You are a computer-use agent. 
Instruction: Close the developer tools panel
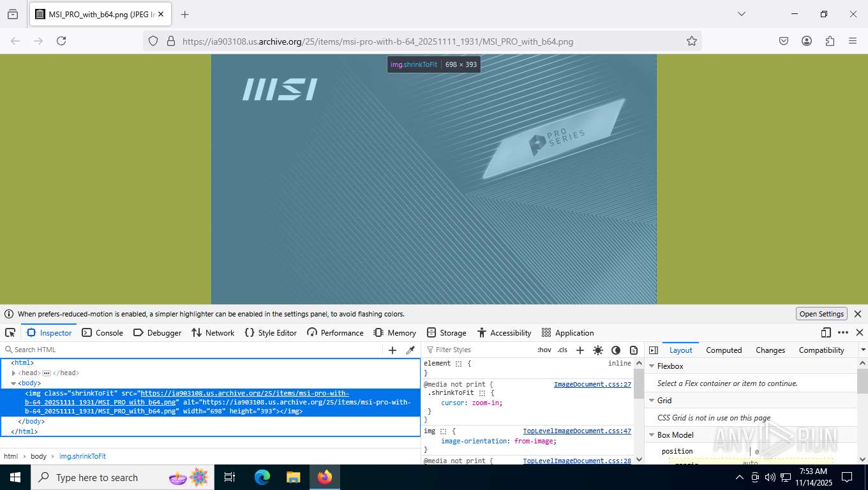pos(859,333)
